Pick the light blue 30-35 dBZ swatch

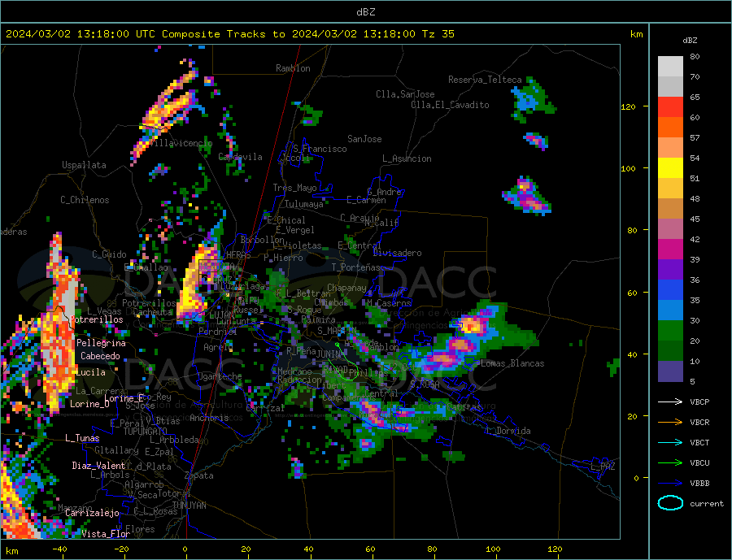tap(670, 310)
